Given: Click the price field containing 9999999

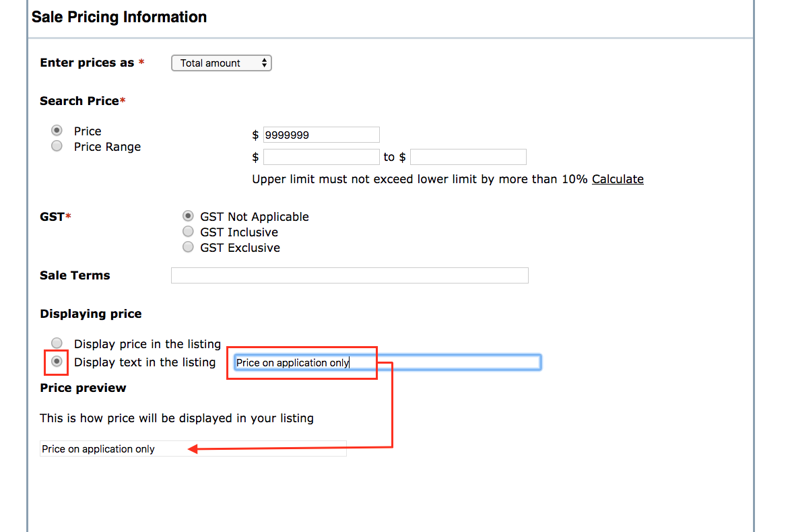Looking at the screenshot, I should pyautogui.click(x=321, y=135).
